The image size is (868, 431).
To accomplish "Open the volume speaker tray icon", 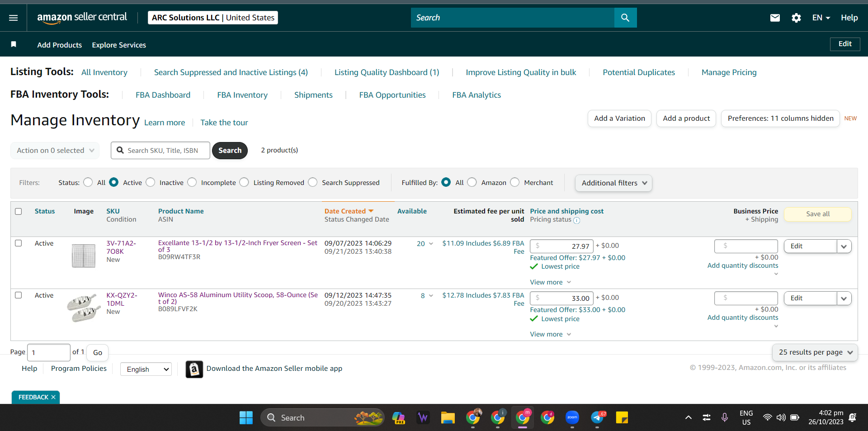I will [781, 417].
